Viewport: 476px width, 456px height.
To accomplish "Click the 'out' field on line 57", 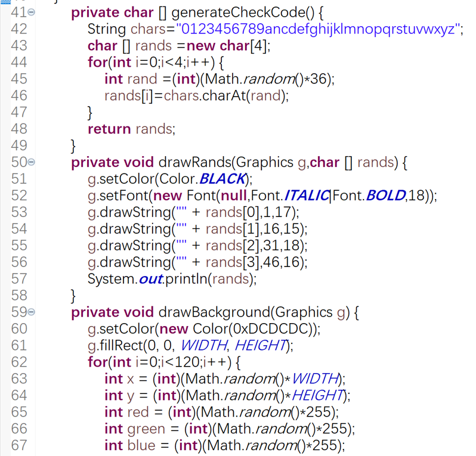I will (151, 279).
